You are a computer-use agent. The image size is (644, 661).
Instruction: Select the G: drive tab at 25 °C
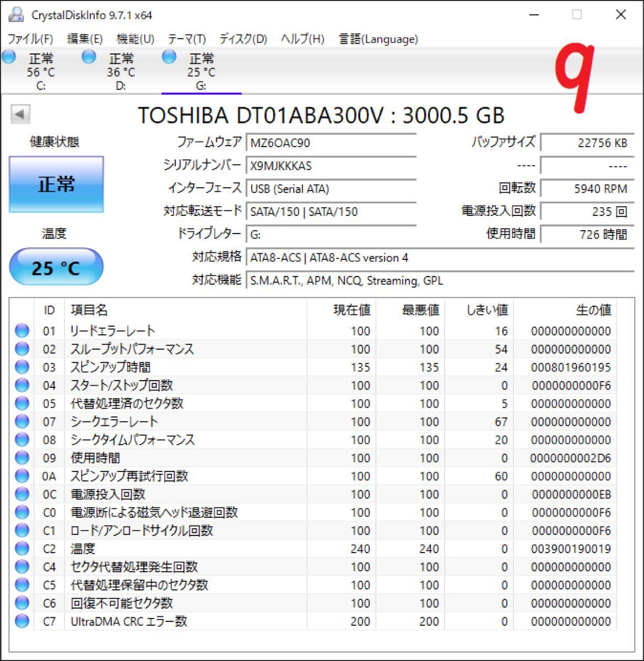point(201,72)
